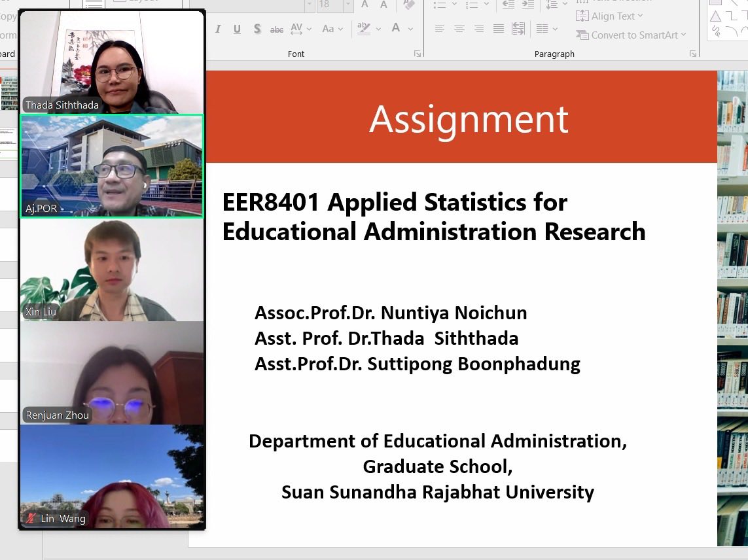The width and height of the screenshot is (748, 560).
Task: Select the arc shape in Shapes gallery
Action: point(731,32)
